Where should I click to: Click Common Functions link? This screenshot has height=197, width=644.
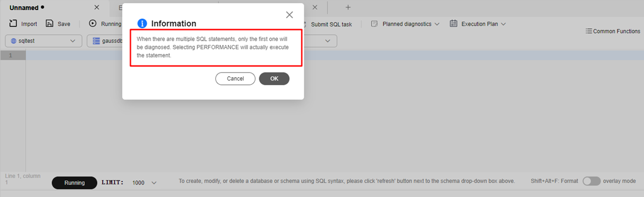(617, 31)
